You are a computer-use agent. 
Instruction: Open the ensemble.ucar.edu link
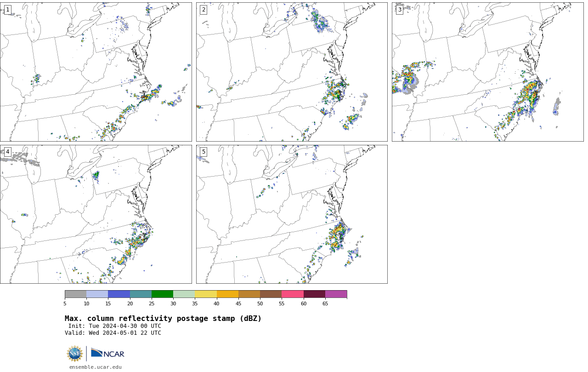click(x=96, y=367)
